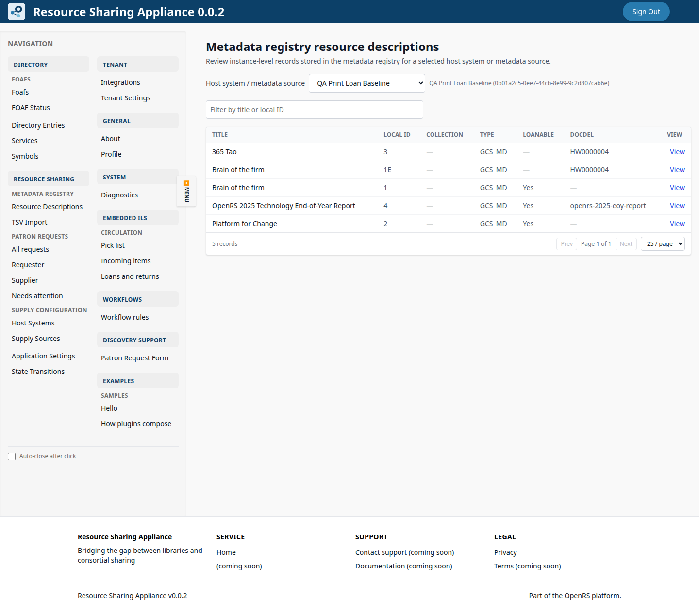Open Application Settings

(43, 356)
